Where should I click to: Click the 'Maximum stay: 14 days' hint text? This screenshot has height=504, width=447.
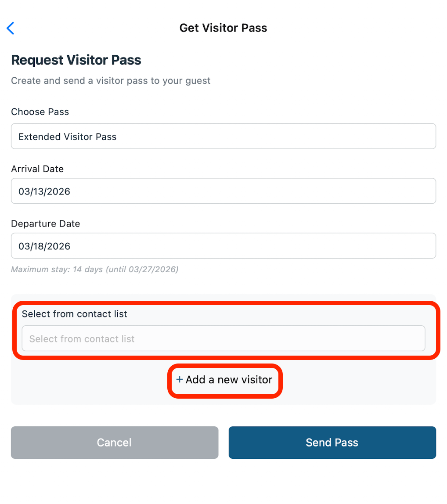point(57,270)
